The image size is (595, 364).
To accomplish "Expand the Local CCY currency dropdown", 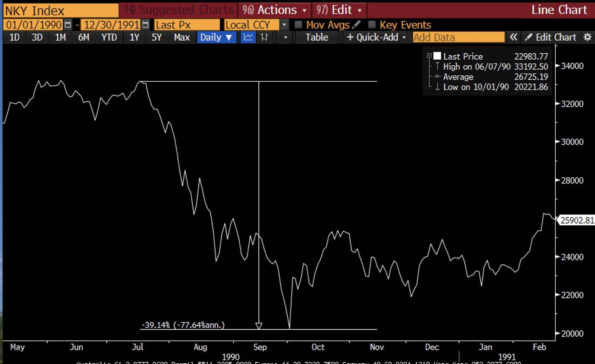I will [284, 25].
